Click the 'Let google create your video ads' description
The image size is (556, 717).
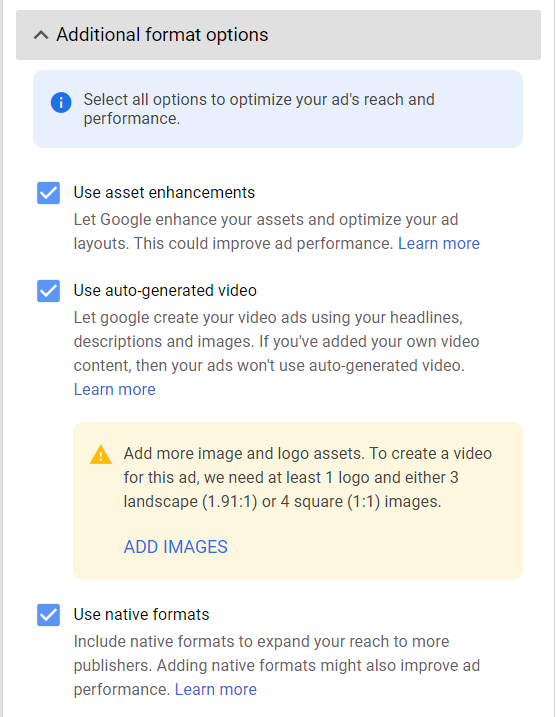(x=277, y=353)
